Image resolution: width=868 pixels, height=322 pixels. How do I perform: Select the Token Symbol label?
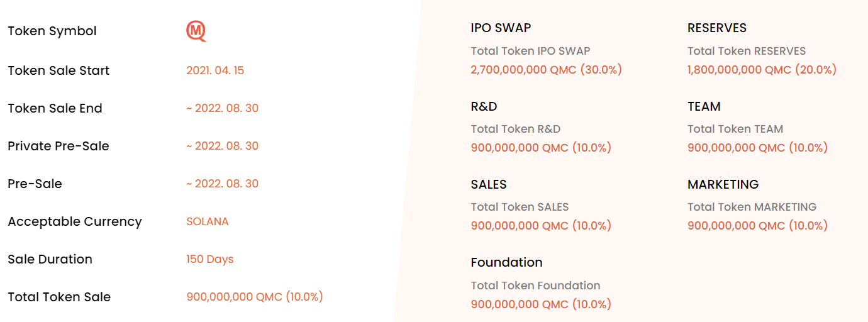(x=52, y=31)
